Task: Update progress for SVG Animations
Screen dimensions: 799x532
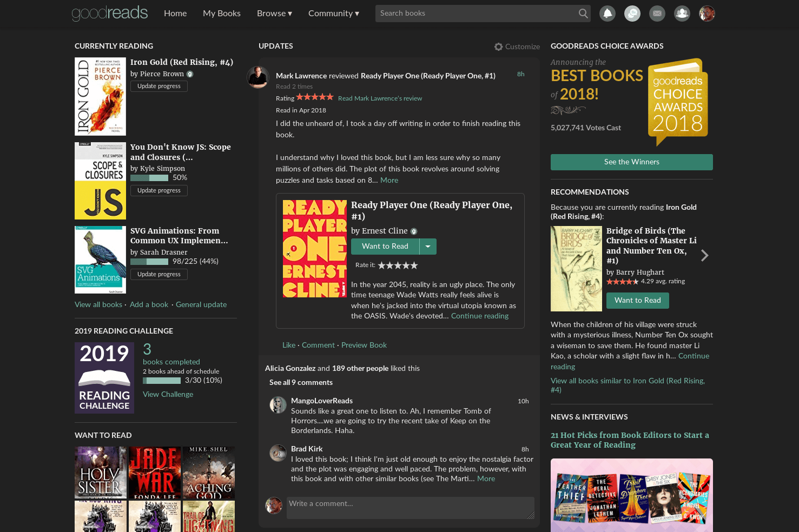Action: [x=159, y=275]
